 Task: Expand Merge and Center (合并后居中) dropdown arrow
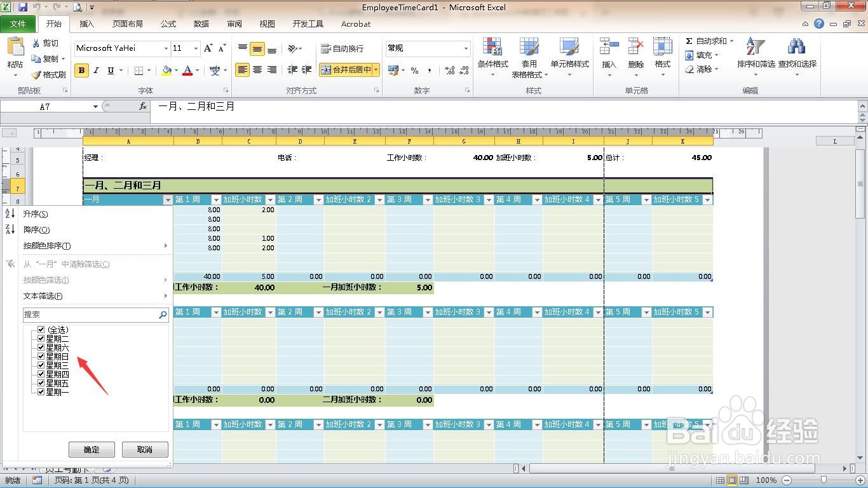(x=376, y=70)
